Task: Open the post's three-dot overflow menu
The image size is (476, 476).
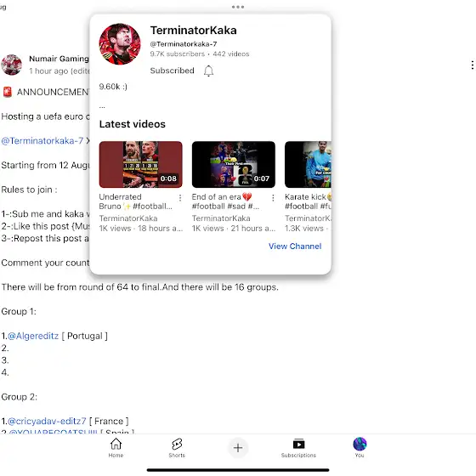Action: [x=472, y=65]
